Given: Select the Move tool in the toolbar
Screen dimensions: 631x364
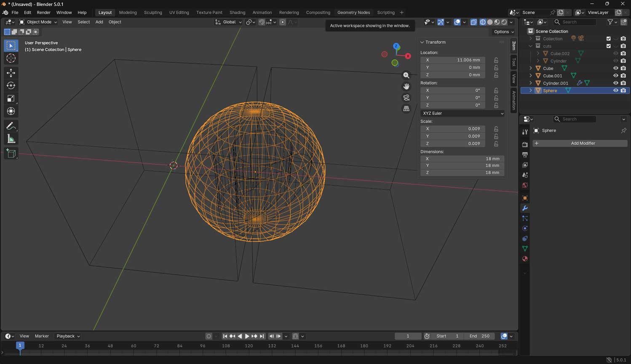Looking at the screenshot, I should (x=11, y=73).
